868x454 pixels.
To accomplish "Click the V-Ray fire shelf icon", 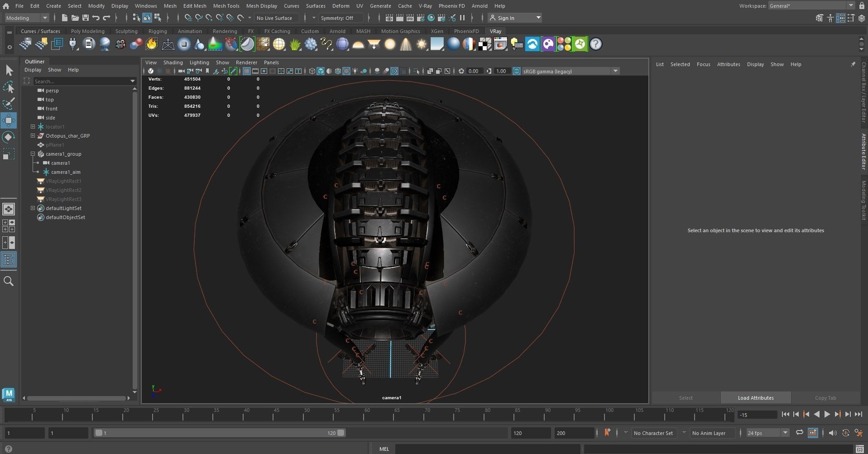I will [x=152, y=44].
